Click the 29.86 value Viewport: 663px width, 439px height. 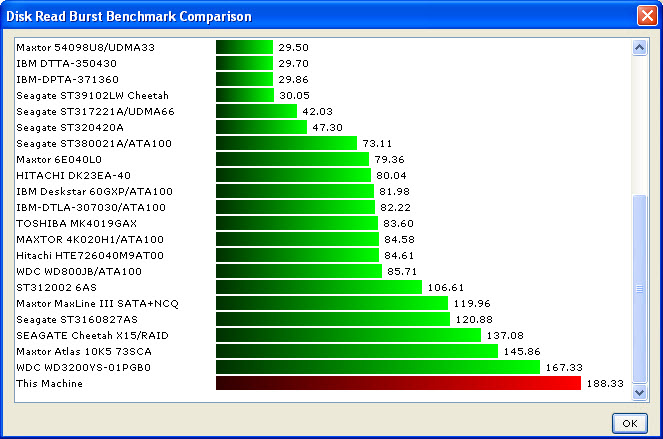(x=293, y=80)
